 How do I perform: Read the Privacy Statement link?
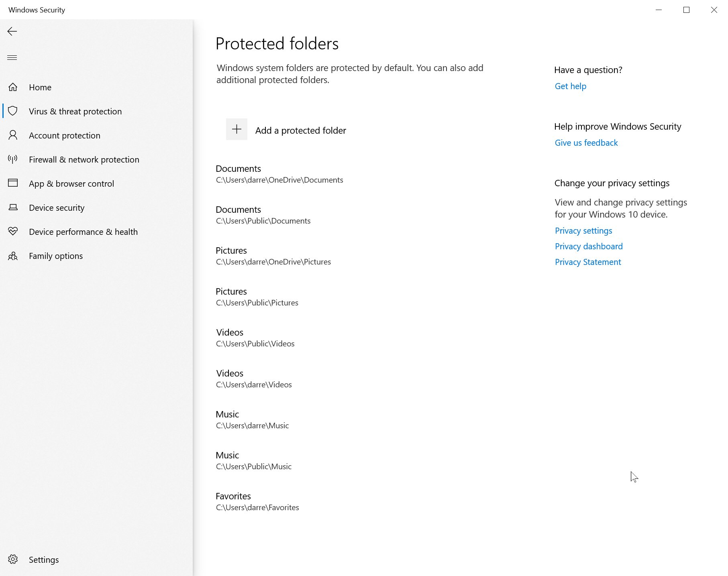click(x=588, y=262)
